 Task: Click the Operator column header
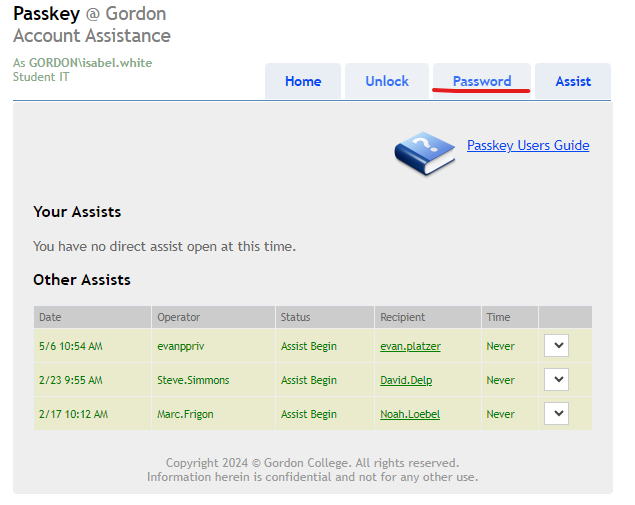213,317
